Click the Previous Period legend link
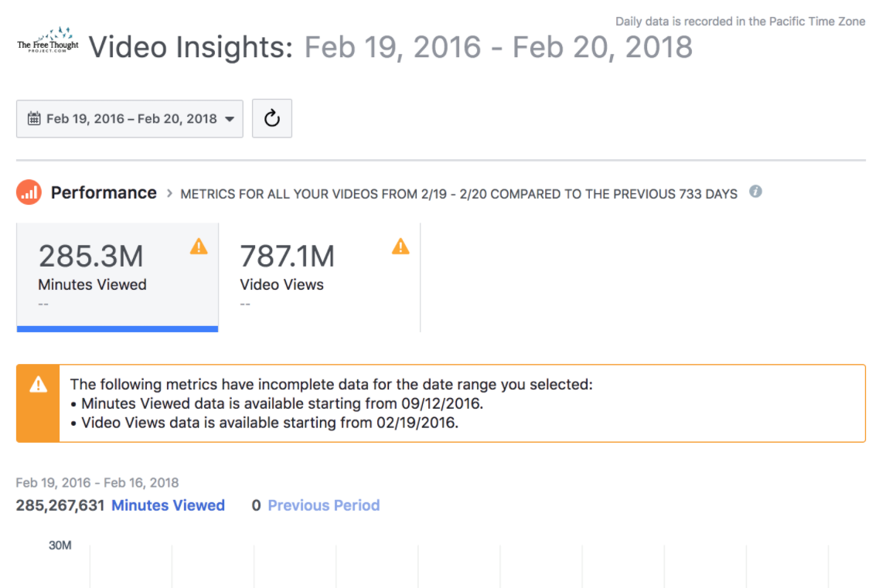This screenshot has height=588, width=879. 323,505
